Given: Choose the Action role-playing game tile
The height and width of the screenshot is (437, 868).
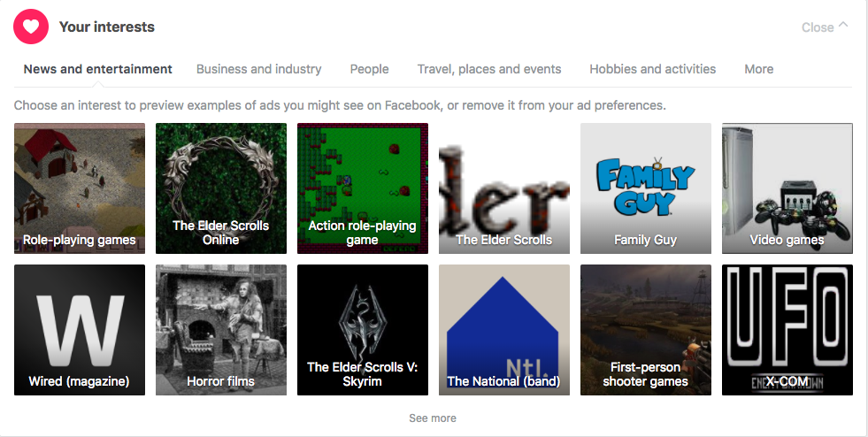Looking at the screenshot, I should [363, 188].
